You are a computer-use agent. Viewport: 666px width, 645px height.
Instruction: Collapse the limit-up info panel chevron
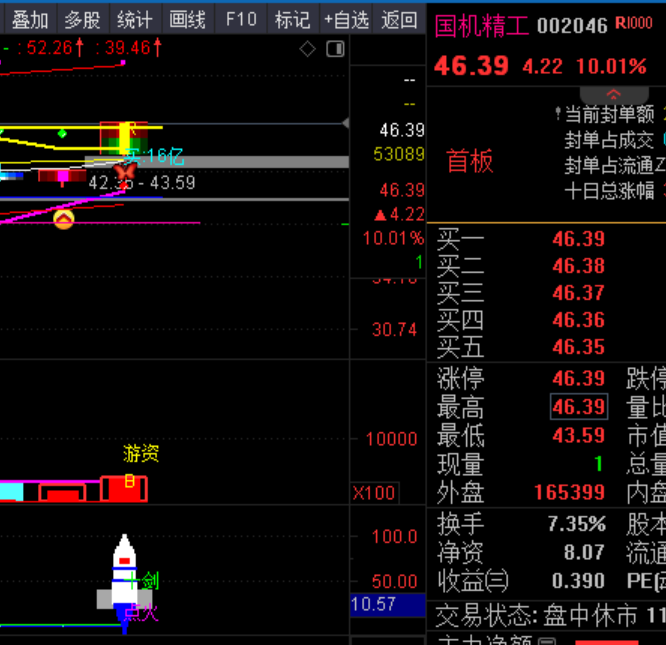614,94
